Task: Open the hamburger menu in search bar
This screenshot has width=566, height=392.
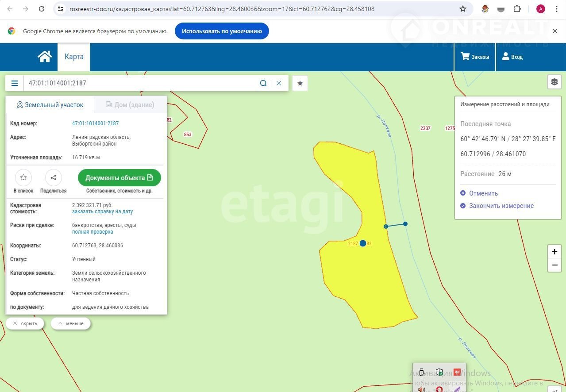Action: tap(15, 83)
